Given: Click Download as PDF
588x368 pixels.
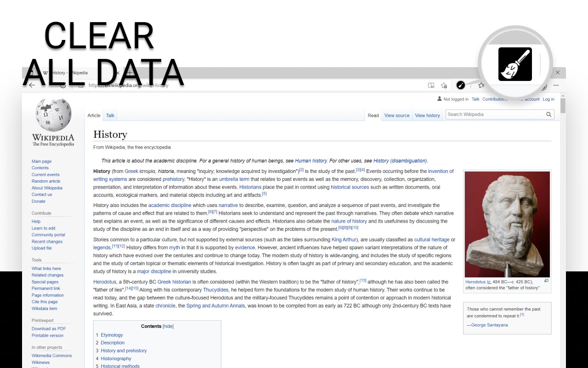Looking at the screenshot, I should (49, 329).
